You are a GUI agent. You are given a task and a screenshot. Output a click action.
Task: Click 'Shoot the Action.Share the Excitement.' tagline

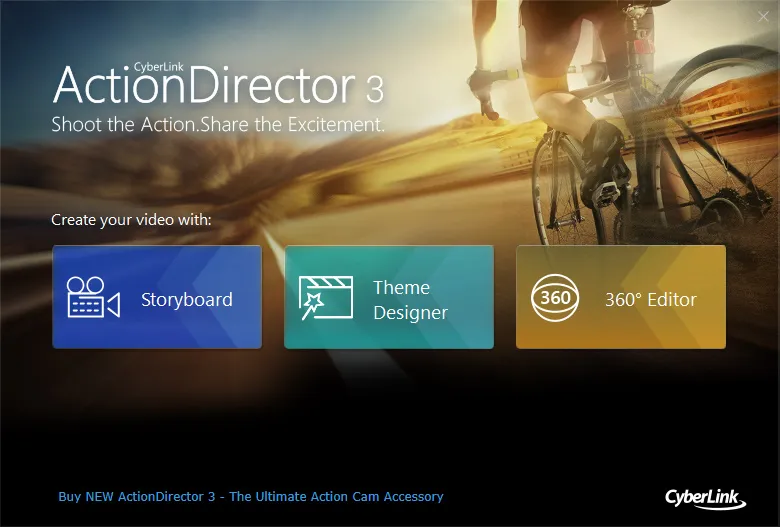pos(218,124)
